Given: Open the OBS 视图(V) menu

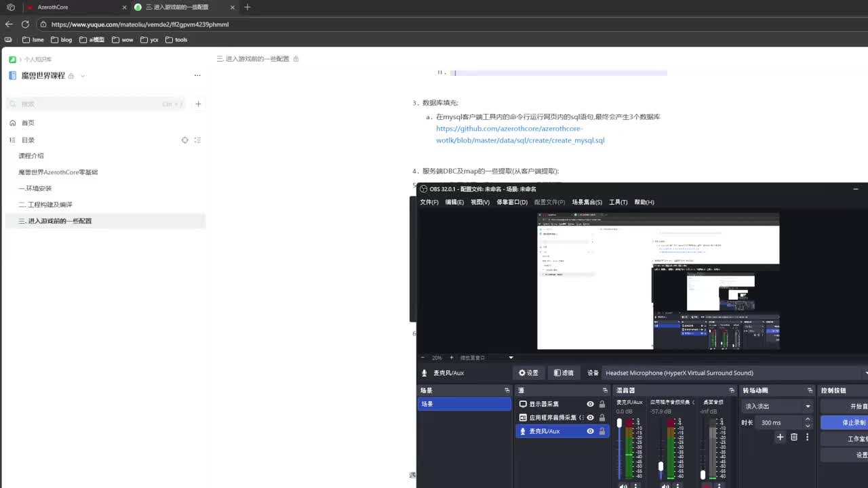Looking at the screenshot, I should [480, 202].
